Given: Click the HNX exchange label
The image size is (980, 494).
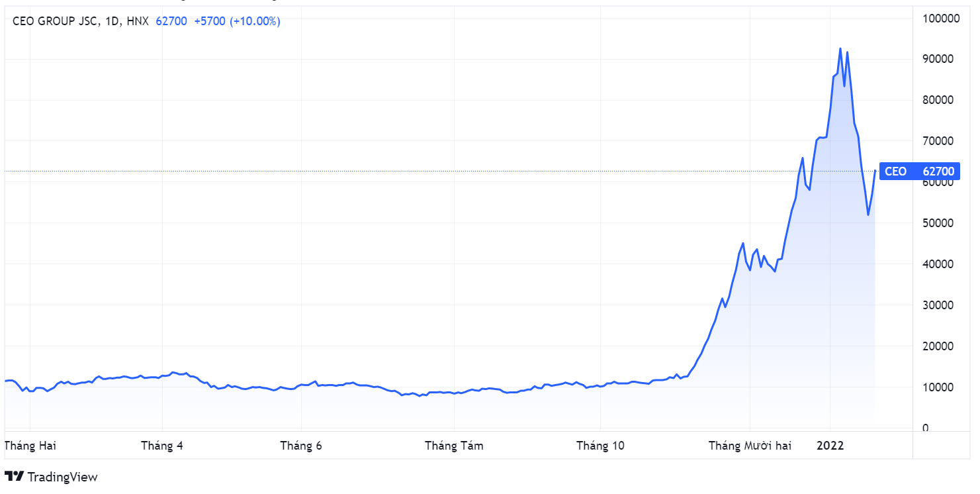Looking at the screenshot, I should click(x=138, y=21).
